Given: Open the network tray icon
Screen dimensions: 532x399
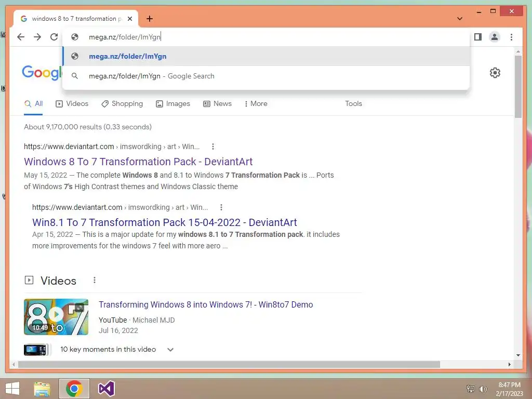Looking at the screenshot, I should [470, 389].
